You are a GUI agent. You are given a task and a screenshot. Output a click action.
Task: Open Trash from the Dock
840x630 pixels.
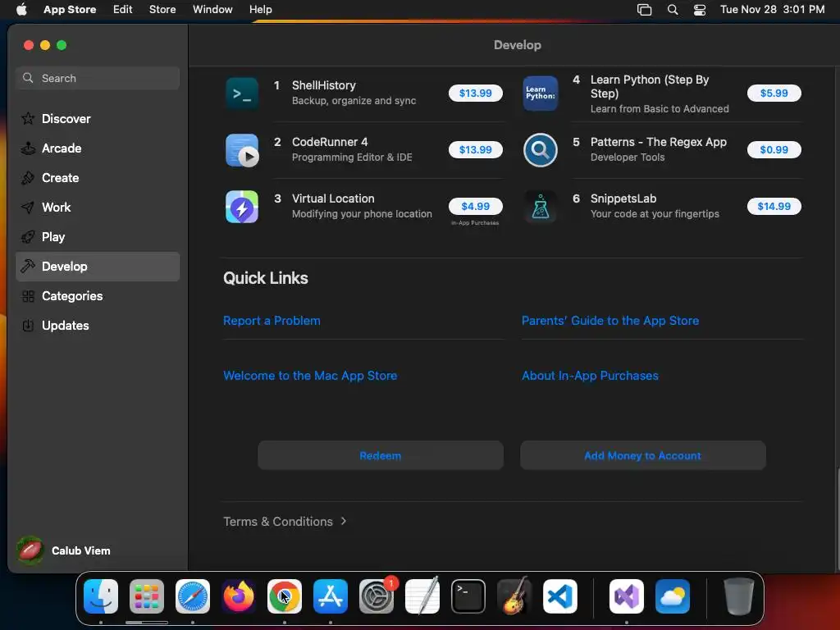(739, 596)
